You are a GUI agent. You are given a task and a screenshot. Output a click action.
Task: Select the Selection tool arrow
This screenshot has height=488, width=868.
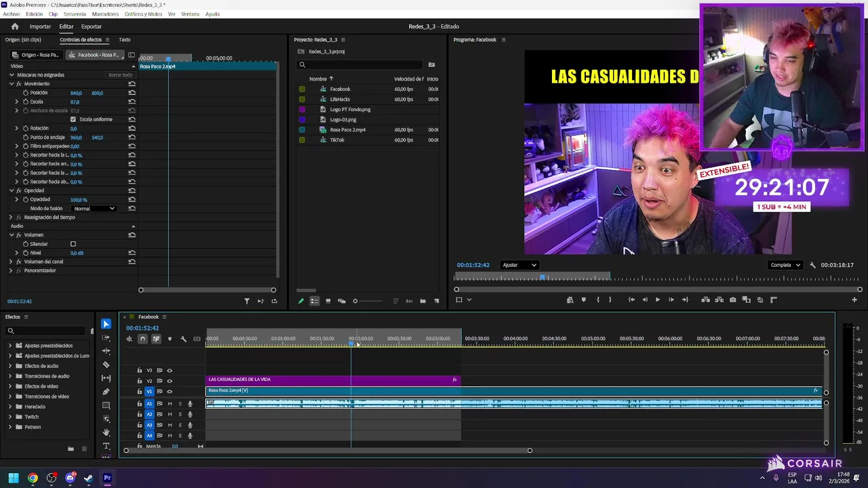(x=106, y=324)
